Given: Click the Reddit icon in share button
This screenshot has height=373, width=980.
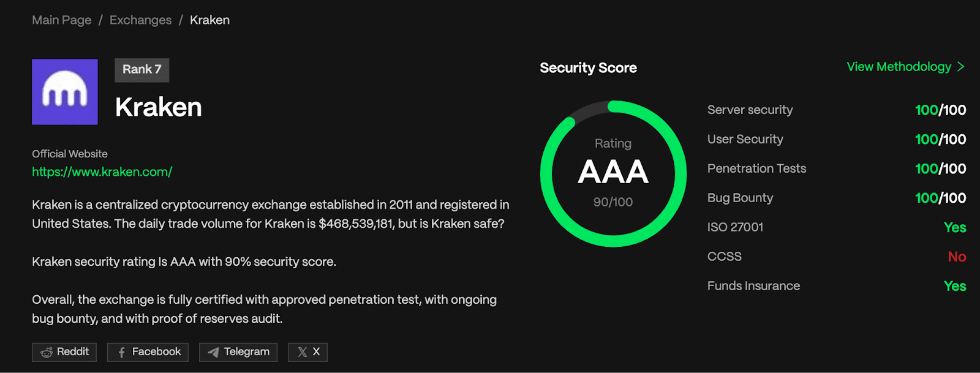Looking at the screenshot, I should coord(47,352).
